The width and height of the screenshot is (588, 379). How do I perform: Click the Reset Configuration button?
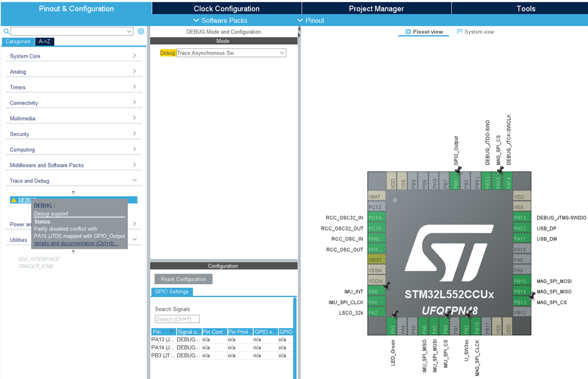tap(183, 279)
